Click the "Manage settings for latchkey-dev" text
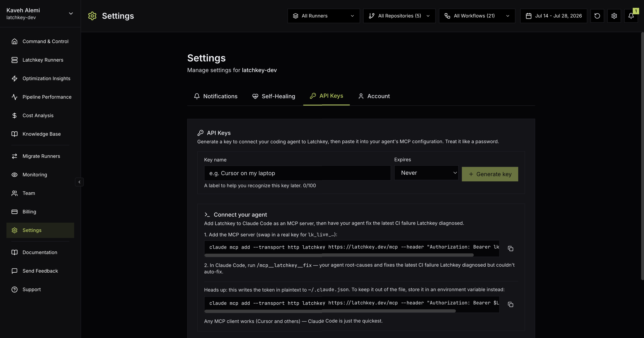 [232, 70]
